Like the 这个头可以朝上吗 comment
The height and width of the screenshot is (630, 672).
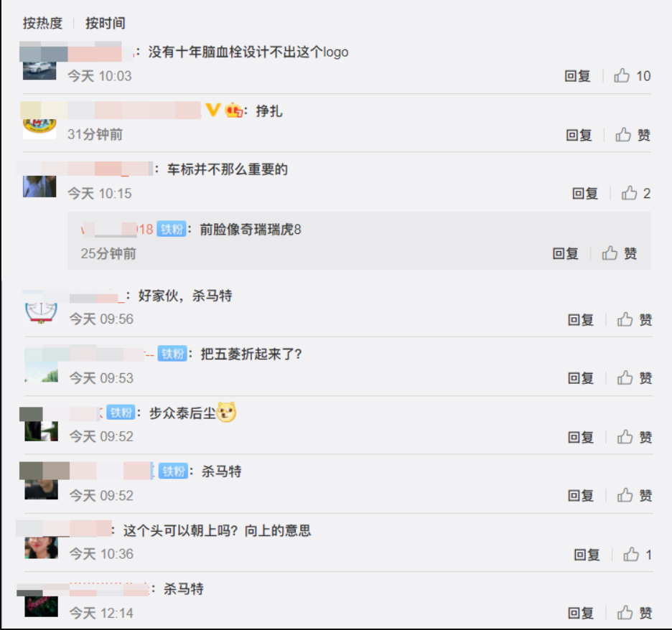pyautogui.click(x=638, y=555)
